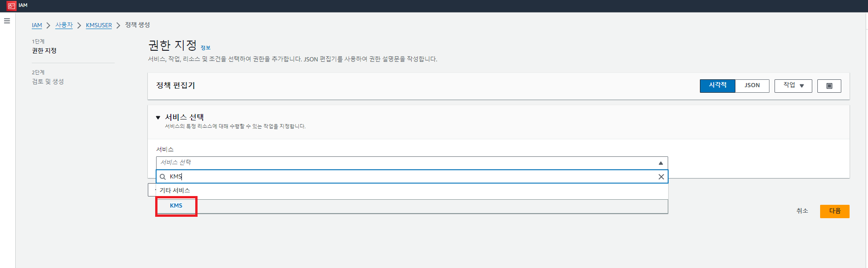868x268 pixels.
Task: Open the KMSUSER breadcrumb link
Action: pos(99,25)
